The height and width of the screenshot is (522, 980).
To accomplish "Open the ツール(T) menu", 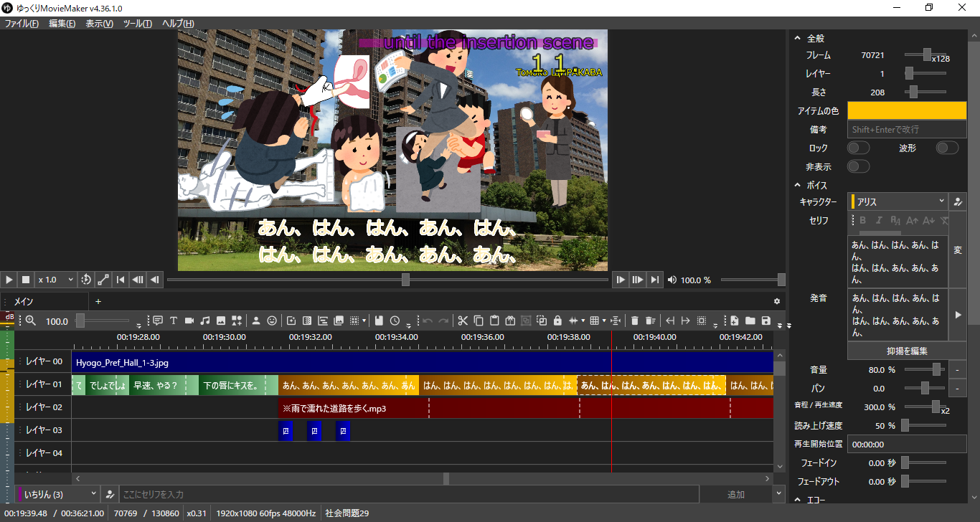I will pos(137,24).
